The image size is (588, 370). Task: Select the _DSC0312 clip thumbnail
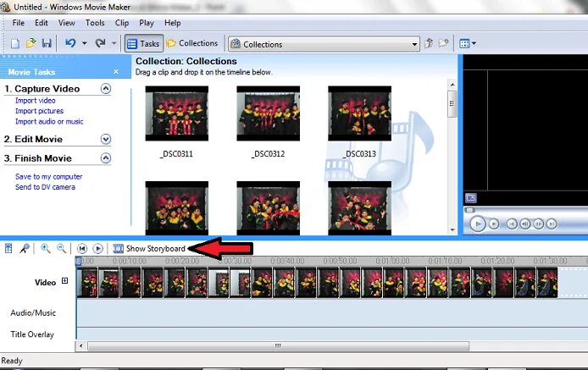268,113
